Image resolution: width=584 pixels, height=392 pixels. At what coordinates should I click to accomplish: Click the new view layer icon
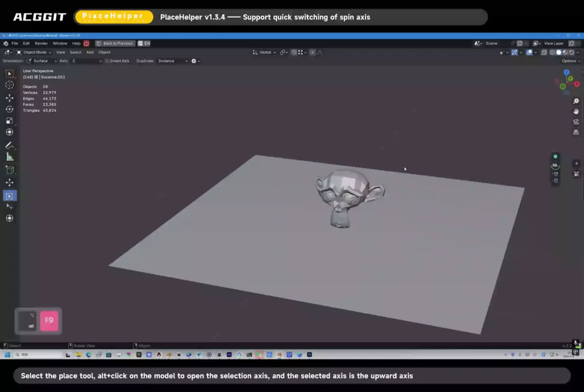point(571,43)
